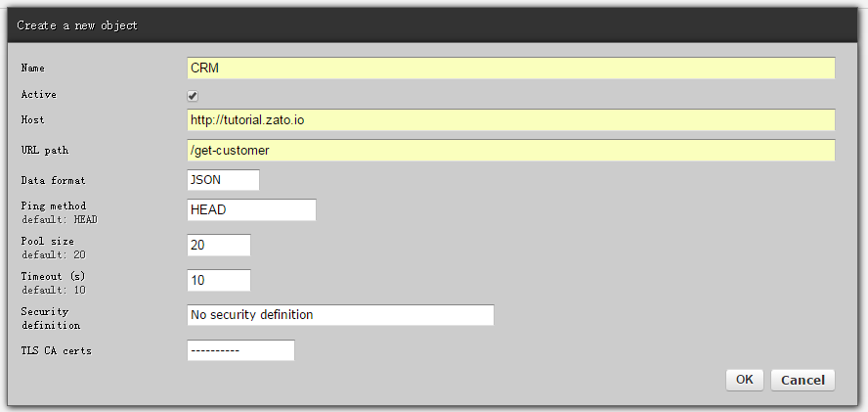Image resolution: width=868 pixels, height=412 pixels.
Task: Click the Host label
Action: 32,119
